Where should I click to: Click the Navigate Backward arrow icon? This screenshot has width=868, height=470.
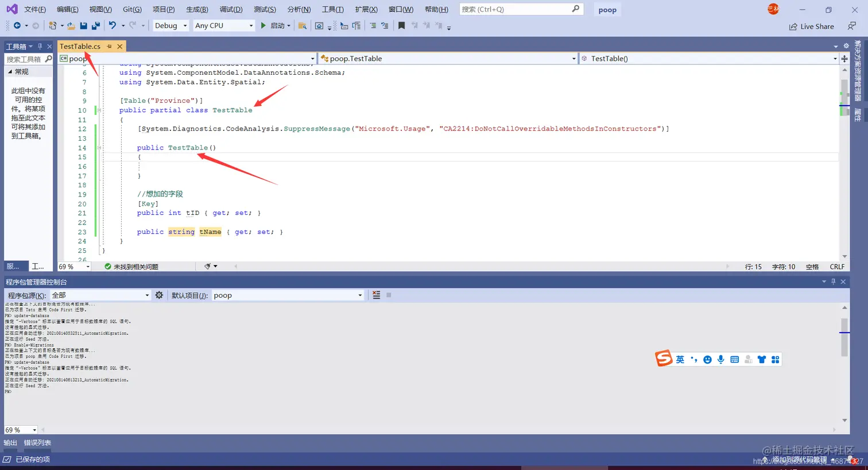[17, 25]
